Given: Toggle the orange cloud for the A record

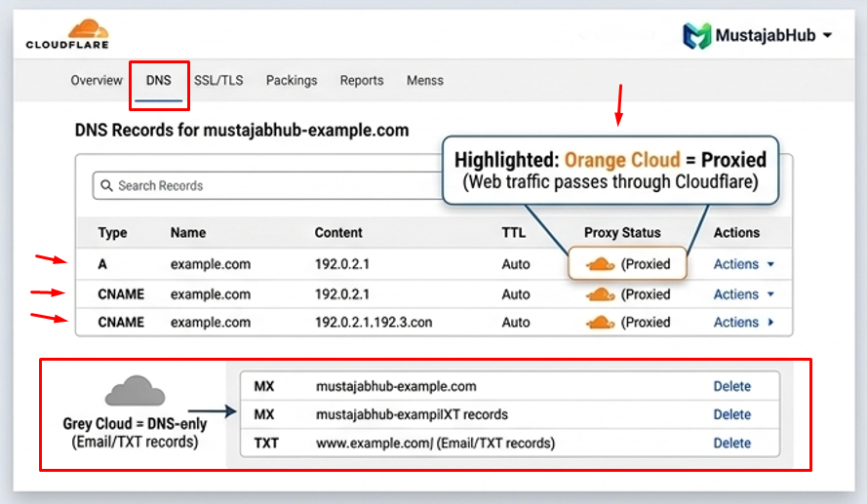Looking at the screenshot, I should pos(600,264).
